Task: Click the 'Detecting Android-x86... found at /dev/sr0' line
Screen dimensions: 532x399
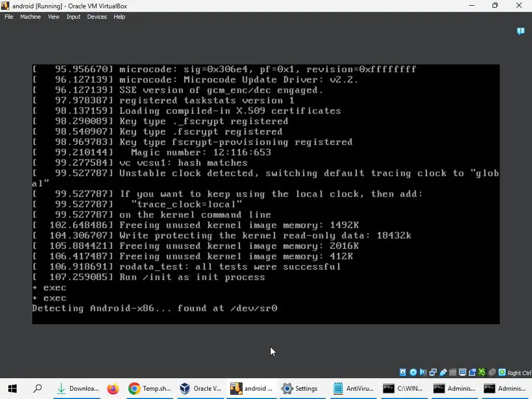Action: (155, 308)
